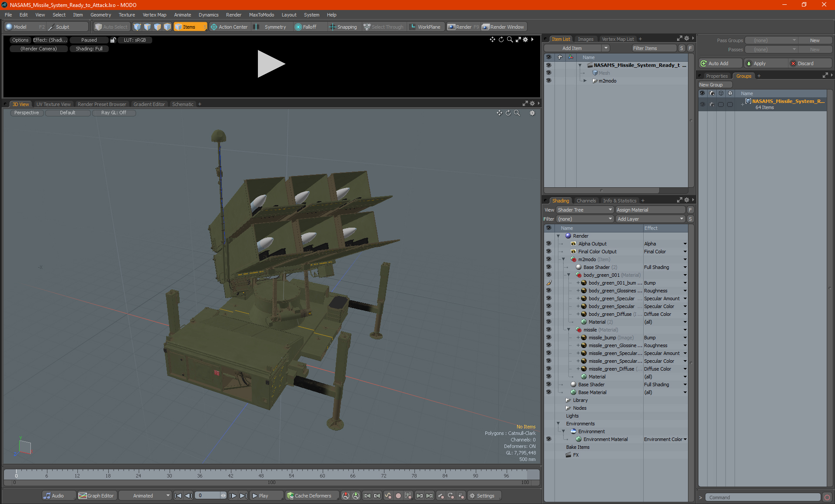
Task: Switch to the Properties tab
Action: 716,76
